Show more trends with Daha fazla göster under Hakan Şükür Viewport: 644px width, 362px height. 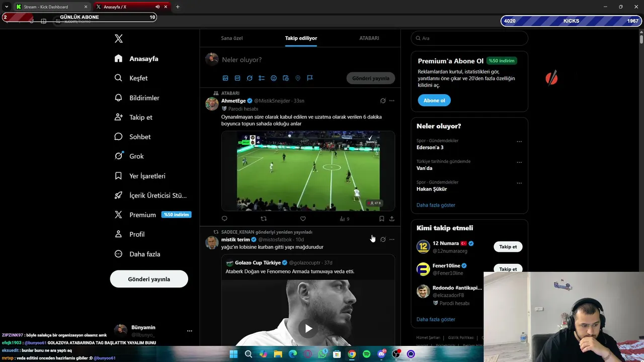click(436, 205)
